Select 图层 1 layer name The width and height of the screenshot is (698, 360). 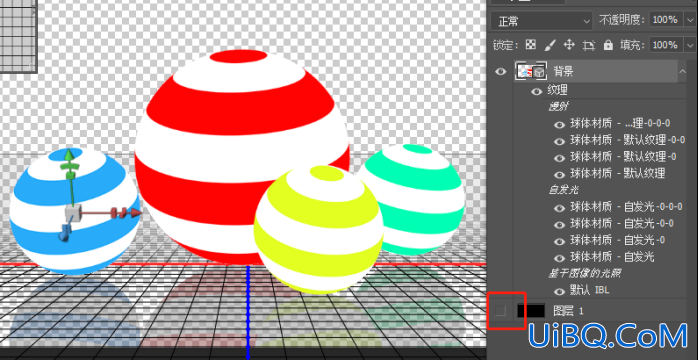[x=568, y=311]
